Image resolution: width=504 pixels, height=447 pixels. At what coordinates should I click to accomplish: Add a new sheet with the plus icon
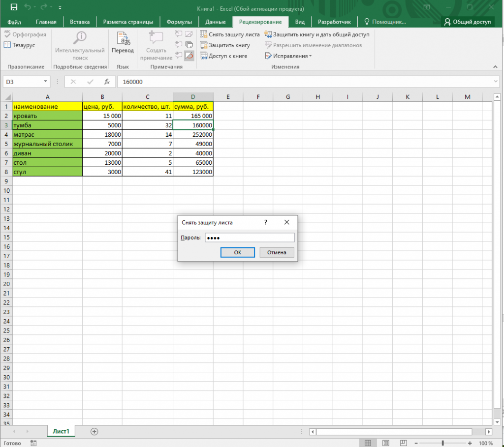pos(94,432)
